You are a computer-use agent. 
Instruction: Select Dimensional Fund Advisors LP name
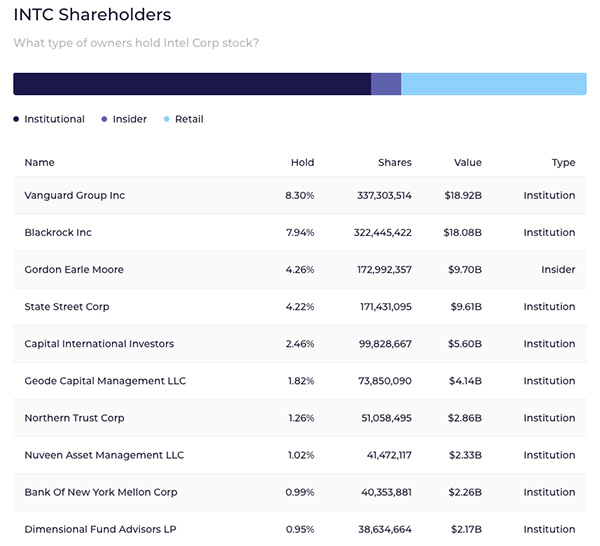click(x=100, y=529)
